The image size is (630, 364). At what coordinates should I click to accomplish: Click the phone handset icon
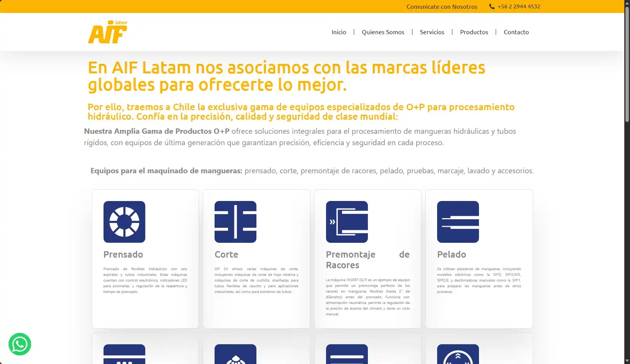click(x=492, y=6)
